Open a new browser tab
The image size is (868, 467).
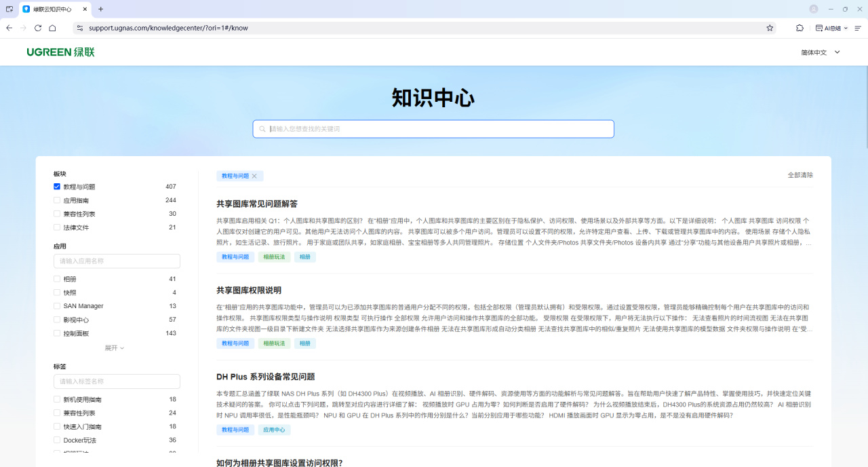pyautogui.click(x=101, y=9)
